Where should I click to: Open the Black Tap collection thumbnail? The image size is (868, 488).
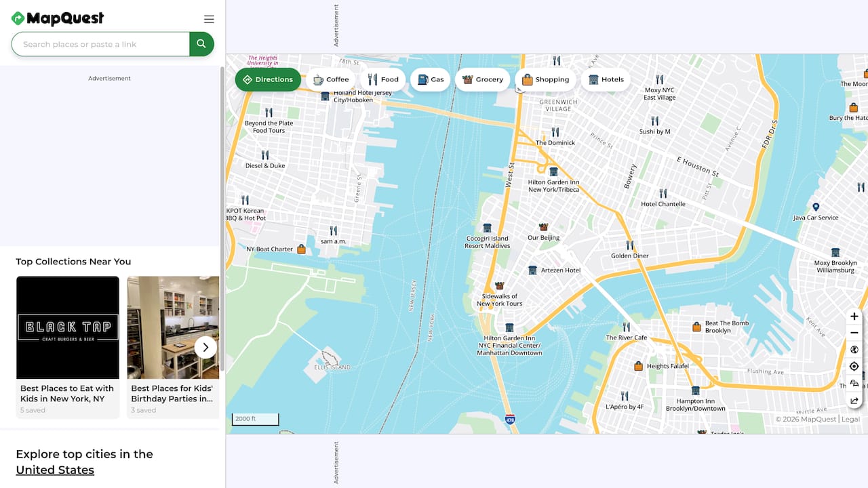pyautogui.click(x=68, y=327)
